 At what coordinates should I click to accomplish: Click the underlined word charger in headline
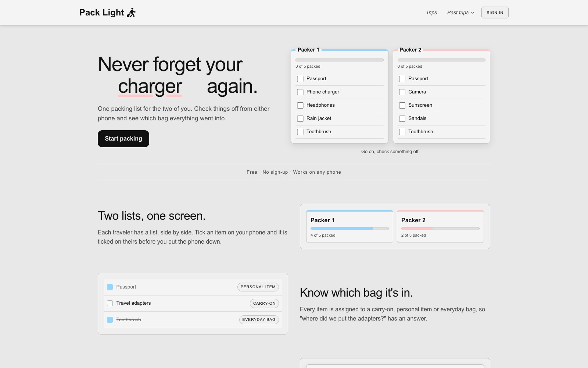(150, 86)
